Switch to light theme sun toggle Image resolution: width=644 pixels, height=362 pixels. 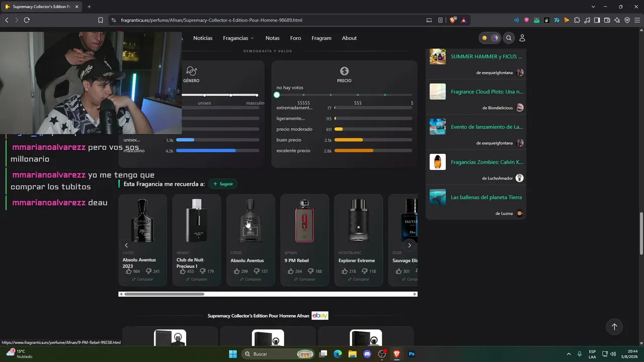(x=485, y=38)
